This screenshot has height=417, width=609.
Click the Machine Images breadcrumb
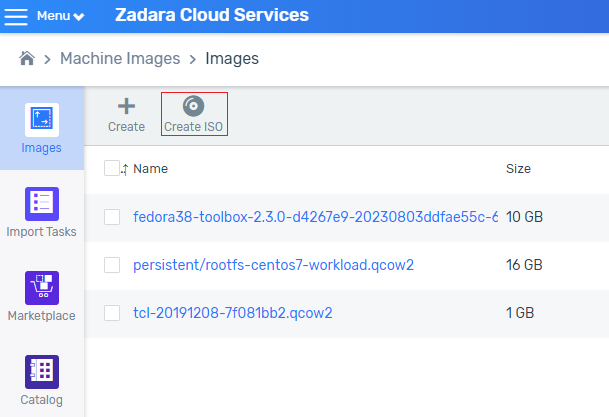click(120, 59)
